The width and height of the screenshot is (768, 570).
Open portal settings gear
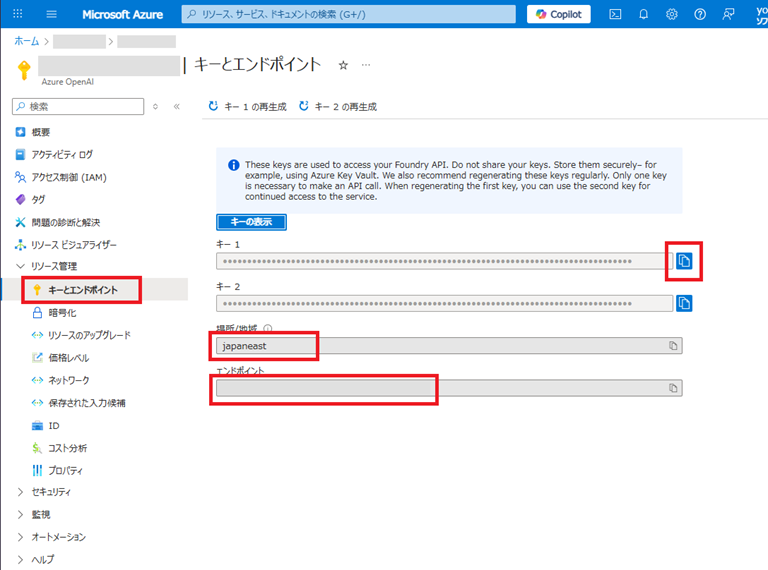[672, 14]
